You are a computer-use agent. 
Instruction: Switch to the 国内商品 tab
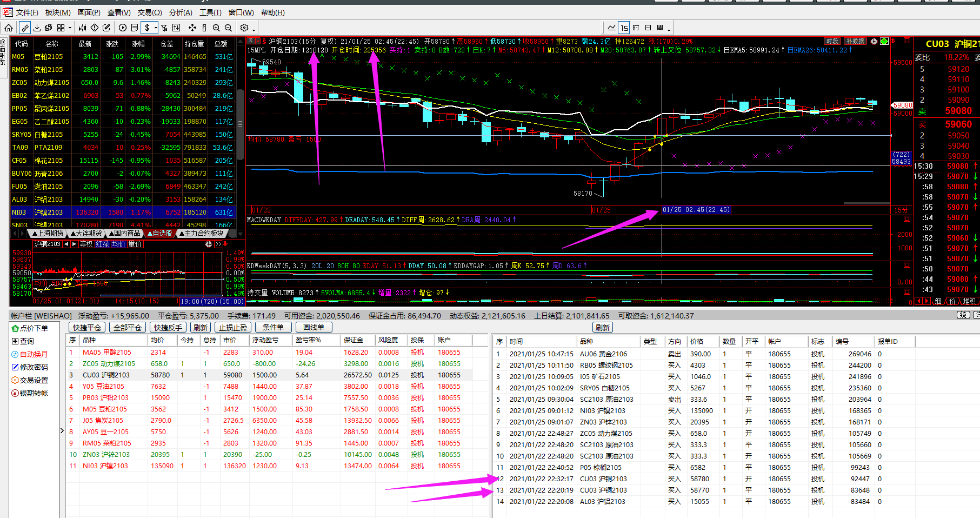click(125, 233)
